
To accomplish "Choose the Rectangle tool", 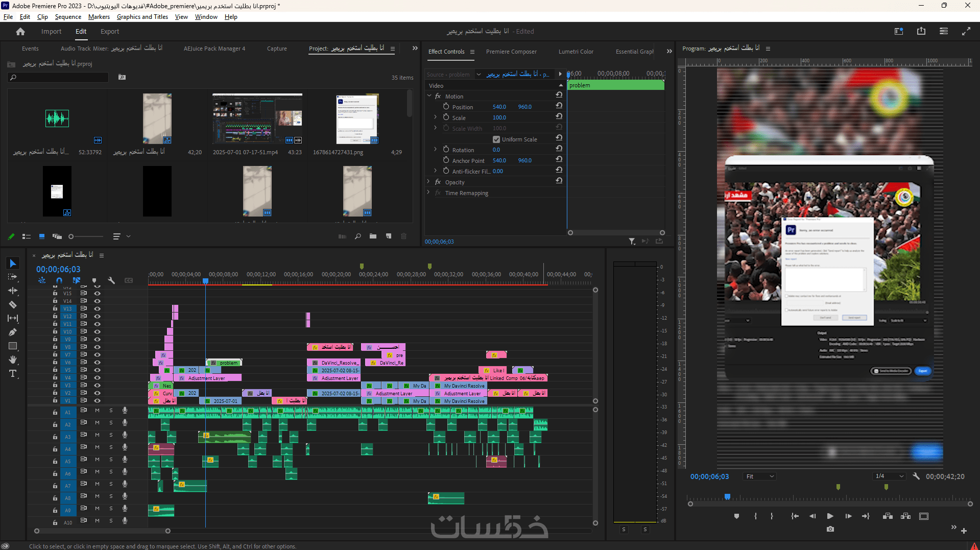I will click(13, 346).
